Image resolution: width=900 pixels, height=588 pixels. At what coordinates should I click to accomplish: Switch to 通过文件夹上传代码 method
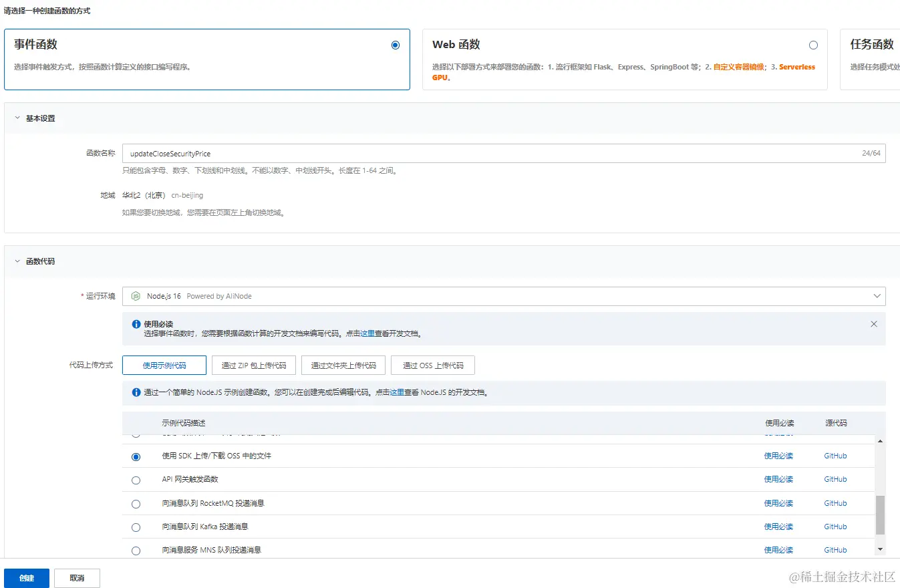343,365
